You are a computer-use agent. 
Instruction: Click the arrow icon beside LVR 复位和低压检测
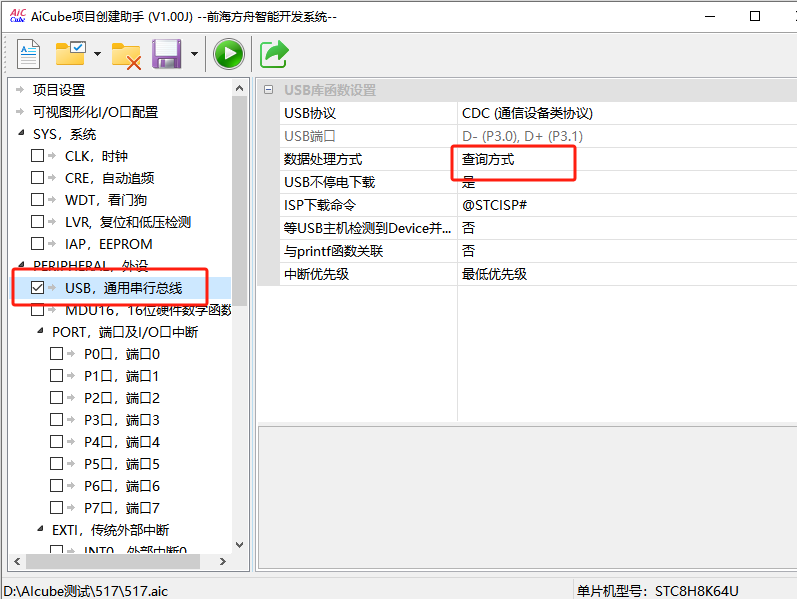click(x=52, y=222)
